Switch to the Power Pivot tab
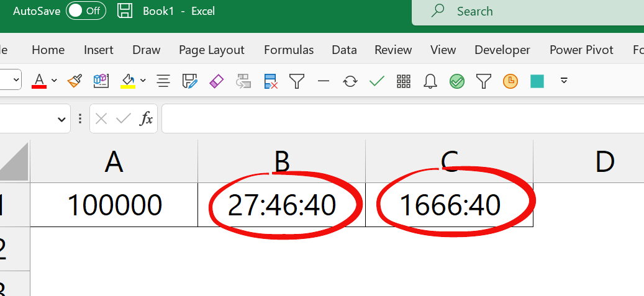644x296 pixels. pyautogui.click(x=581, y=50)
